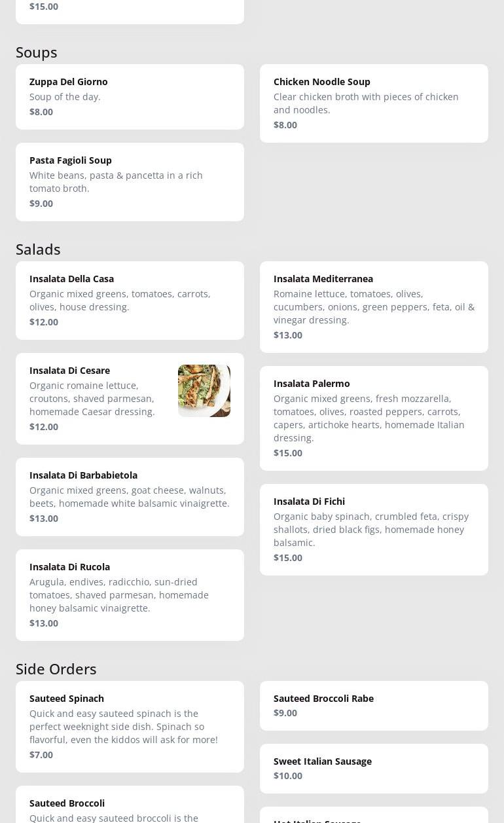
Task: Open the Pasta Fagioli Soup item
Action: tap(130, 182)
